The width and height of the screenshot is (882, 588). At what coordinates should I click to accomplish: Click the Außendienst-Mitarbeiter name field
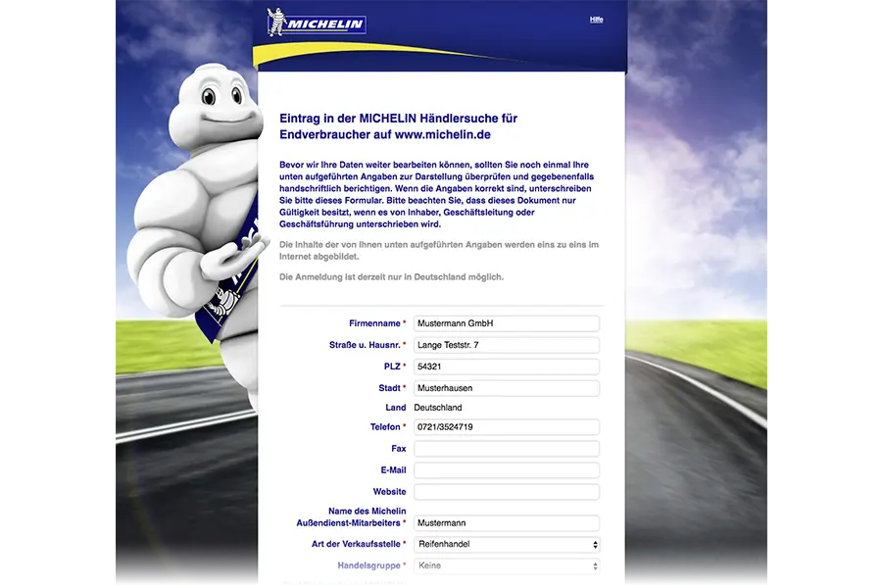[x=507, y=523]
